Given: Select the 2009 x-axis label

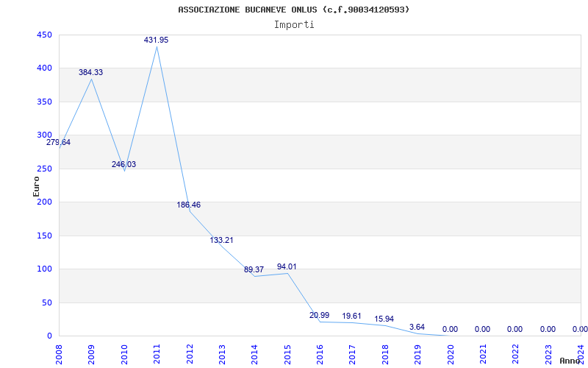Looking at the screenshot, I should pyautogui.click(x=91, y=354).
